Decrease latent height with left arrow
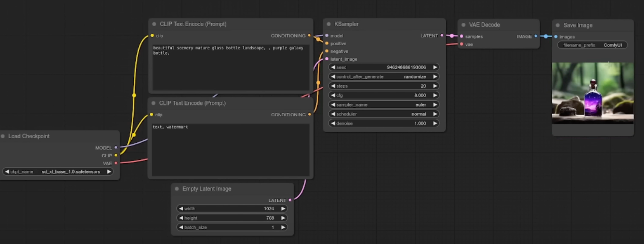The image size is (644, 244). point(181,218)
